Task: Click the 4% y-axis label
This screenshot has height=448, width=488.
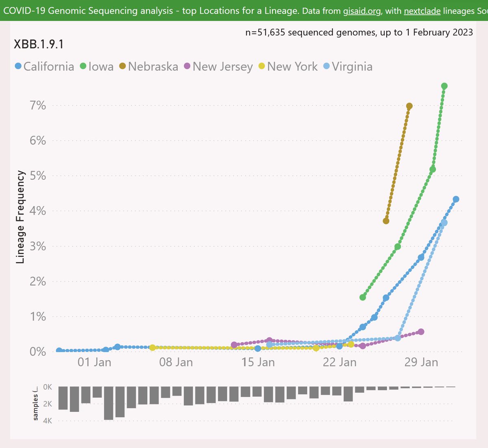Action: (38, 211)
